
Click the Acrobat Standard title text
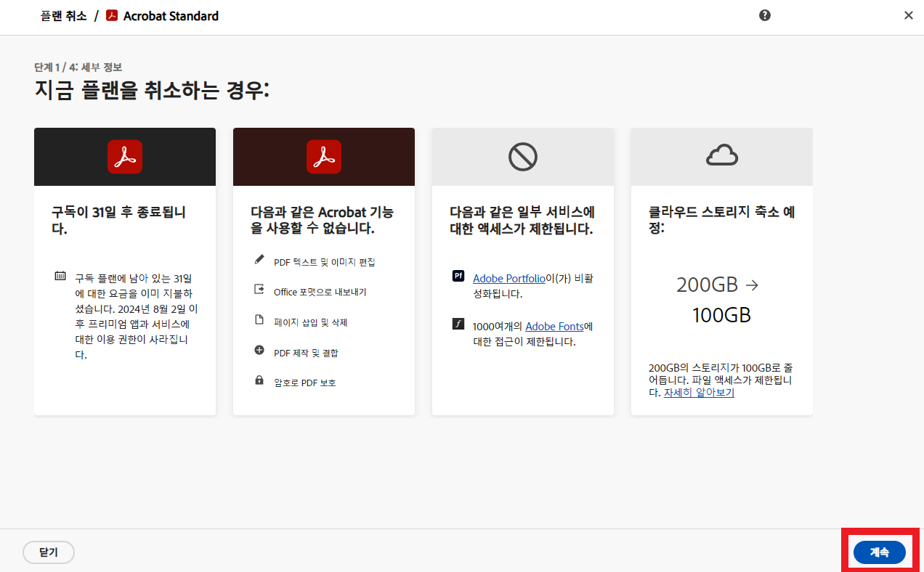click(171, 16)
